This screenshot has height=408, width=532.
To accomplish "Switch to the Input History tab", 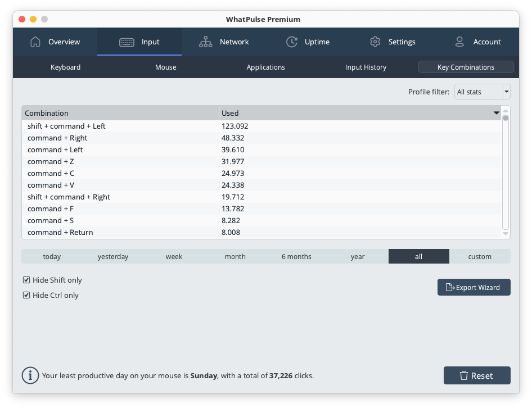I will [x=366, y=67].
